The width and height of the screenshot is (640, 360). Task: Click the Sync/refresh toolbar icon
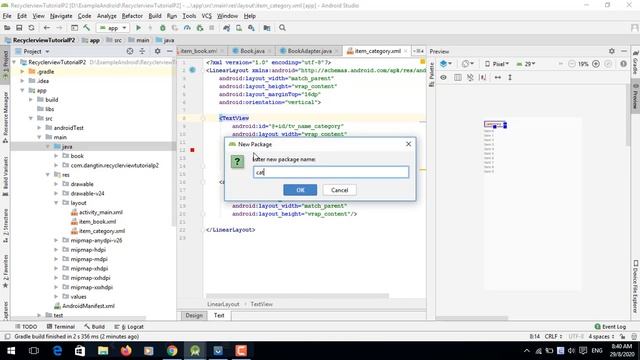31,28
